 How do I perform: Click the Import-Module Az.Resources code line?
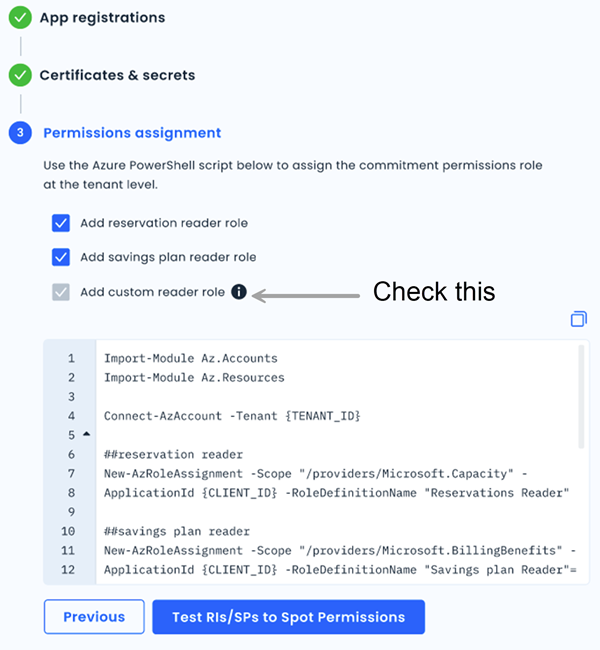pos(194,377)
